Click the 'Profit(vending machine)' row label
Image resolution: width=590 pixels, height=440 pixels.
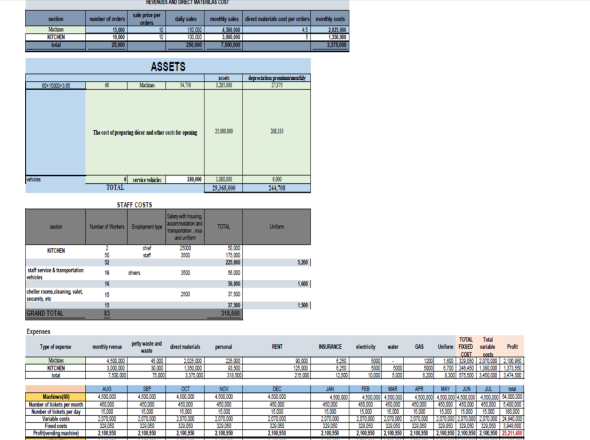[56, 433]
